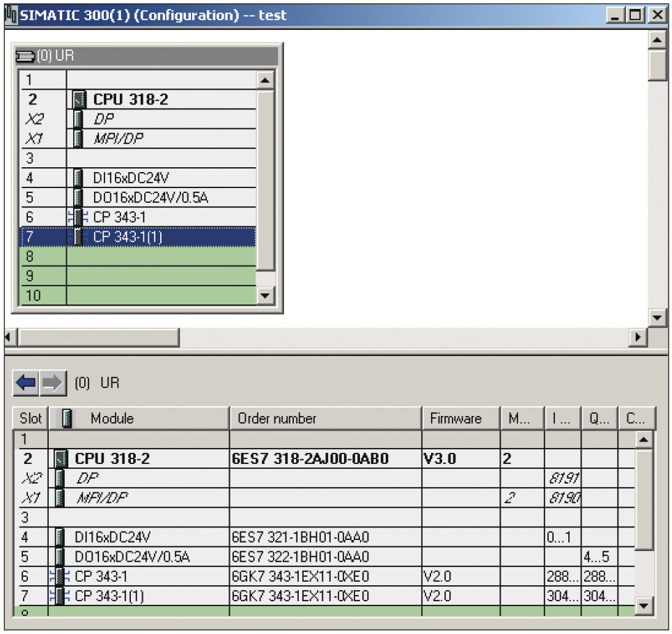Screen dimensions: 672x634
Task: Click the horizontal scrollbar's right arrow
Action: pyautogui.click(x=639, y=337)
